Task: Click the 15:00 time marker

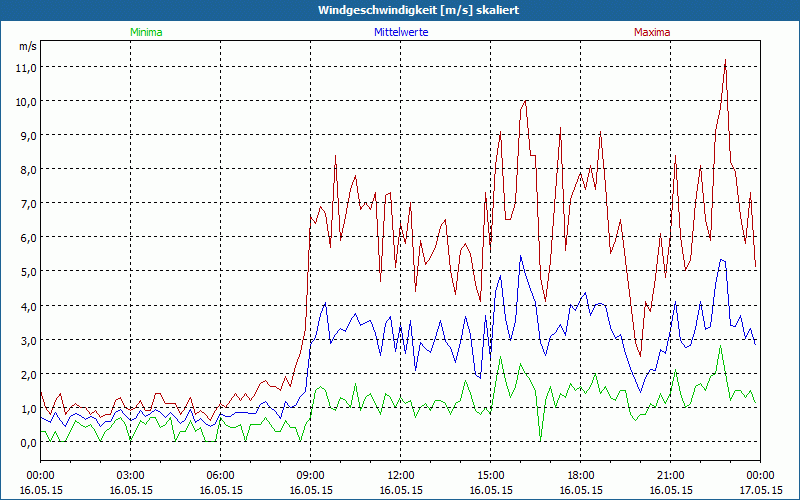Action: coord(490,475)
